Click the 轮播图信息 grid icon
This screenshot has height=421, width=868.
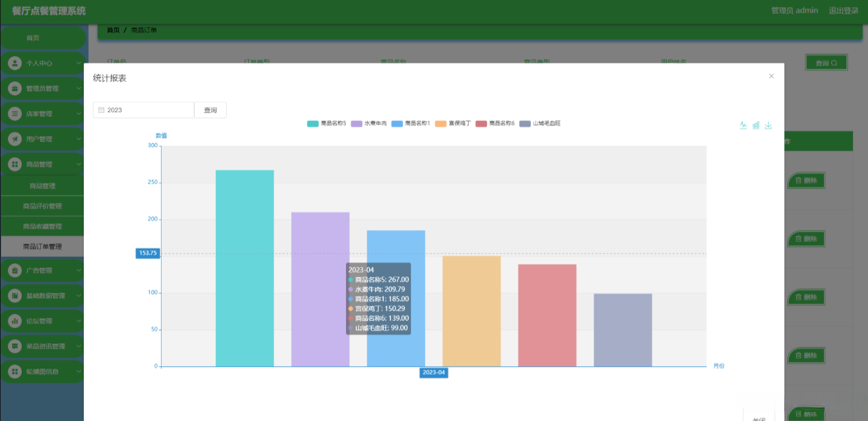15,372
